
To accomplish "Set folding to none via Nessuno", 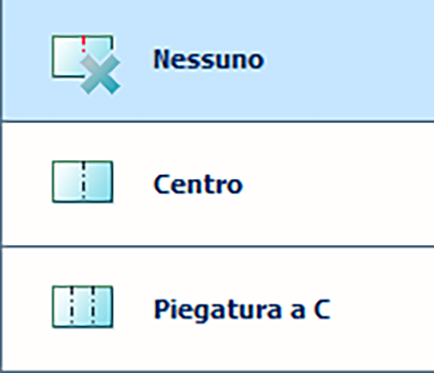I will 218,60.
